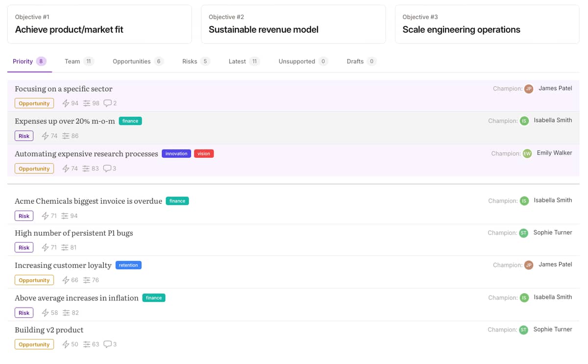This screenshot has width=588, height=364.
Task: Click sliders icon on Expenses row
Action: [x=66, y=136]
